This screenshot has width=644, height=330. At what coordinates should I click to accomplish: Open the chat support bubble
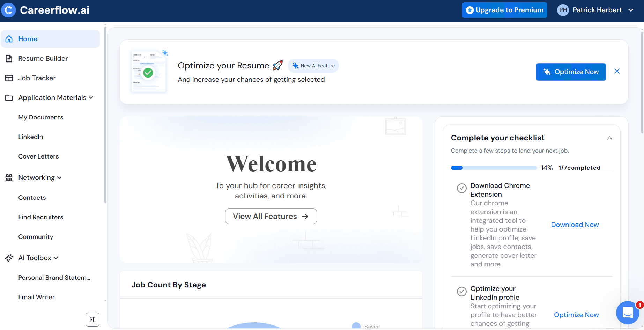pos(627,313)
